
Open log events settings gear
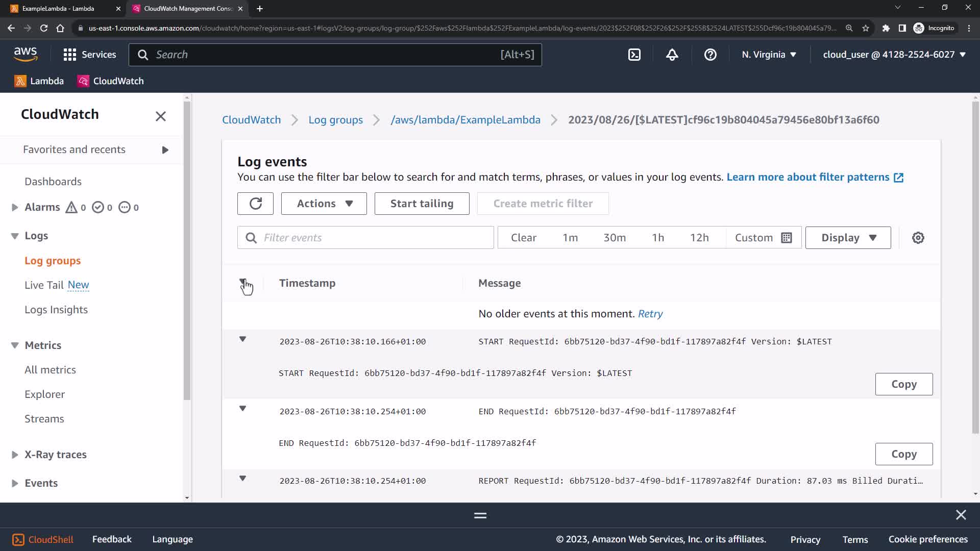(x=918, y=238)
